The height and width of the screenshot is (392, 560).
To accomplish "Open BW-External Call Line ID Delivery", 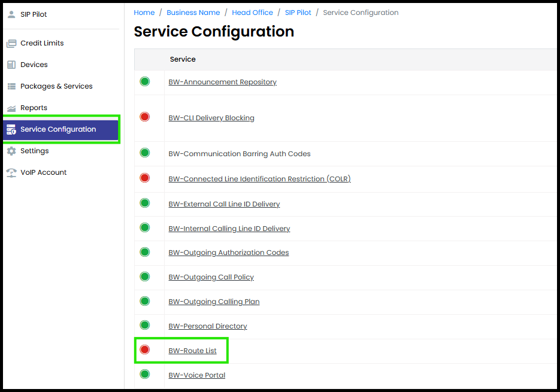I will point(224,204).
